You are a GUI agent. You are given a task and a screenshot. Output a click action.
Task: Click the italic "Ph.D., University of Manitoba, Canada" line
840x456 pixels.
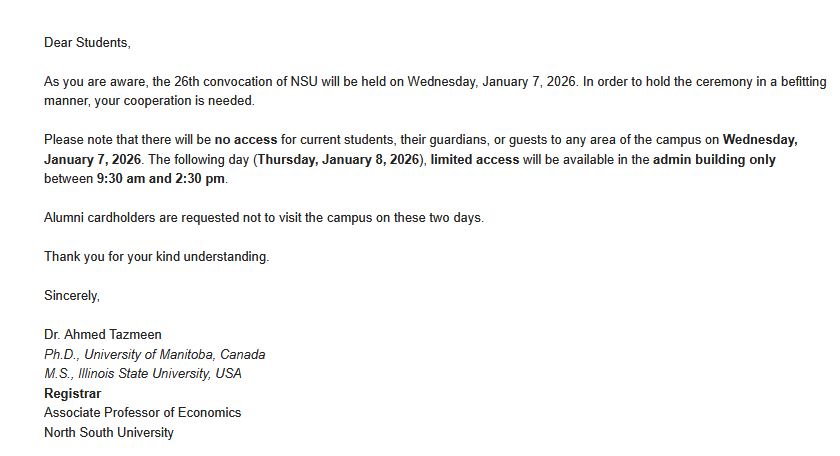[x=154, y=354]
